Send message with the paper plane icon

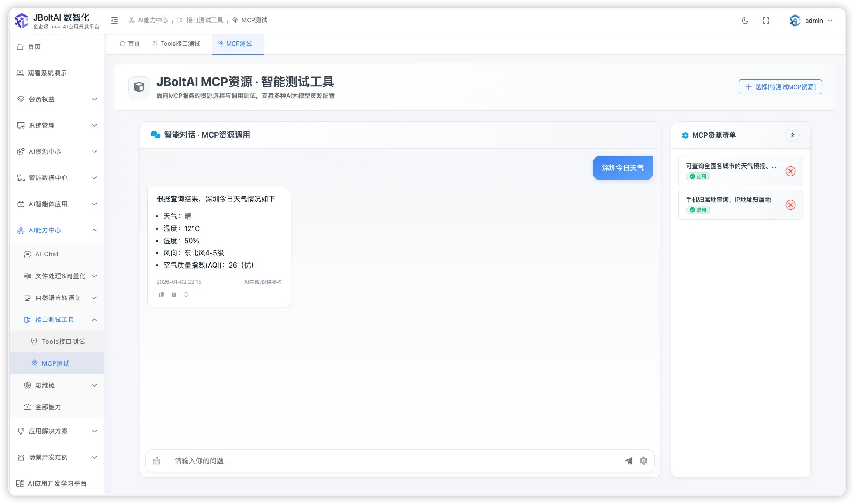[x=629, y=461]
